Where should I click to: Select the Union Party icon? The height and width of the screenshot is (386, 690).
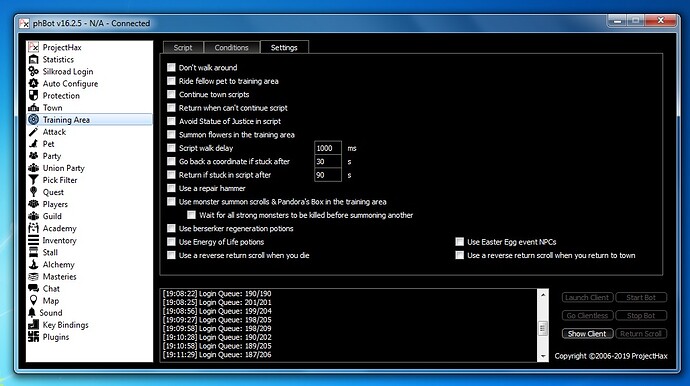coord(33,168)
